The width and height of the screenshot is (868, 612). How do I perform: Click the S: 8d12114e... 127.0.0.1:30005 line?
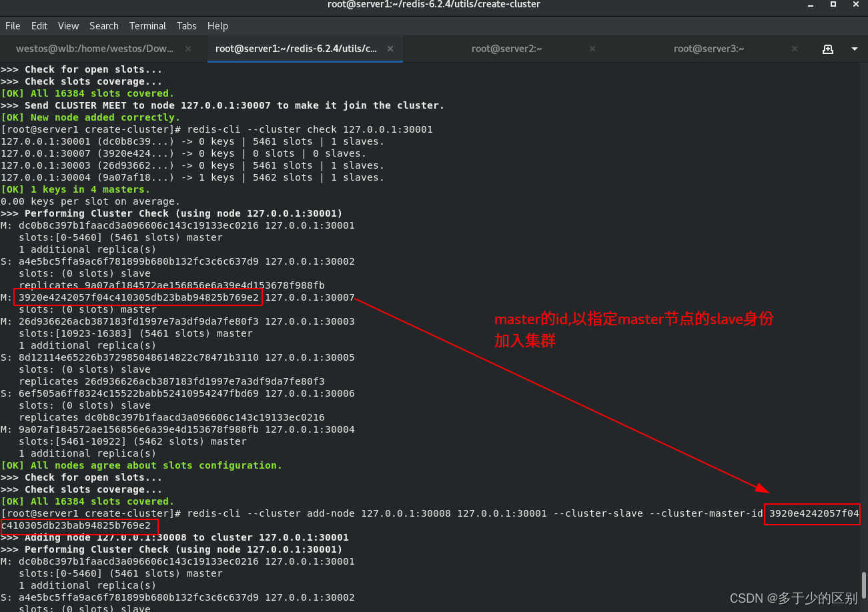point(177,357)
